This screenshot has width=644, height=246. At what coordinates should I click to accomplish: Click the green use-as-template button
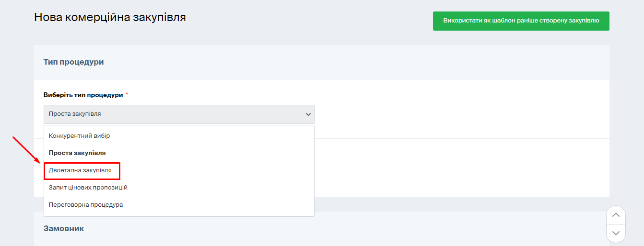[x=521, y=21]
